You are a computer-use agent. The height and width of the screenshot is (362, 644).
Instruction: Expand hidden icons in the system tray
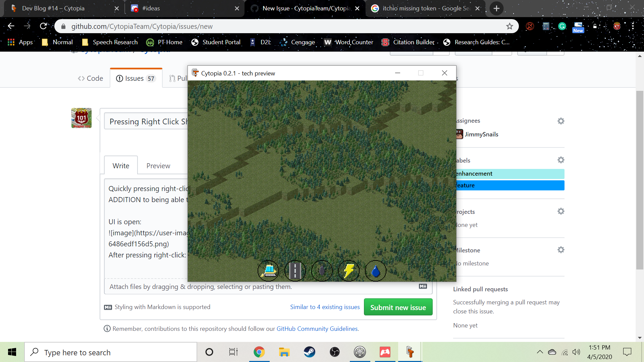coord(540,352)
